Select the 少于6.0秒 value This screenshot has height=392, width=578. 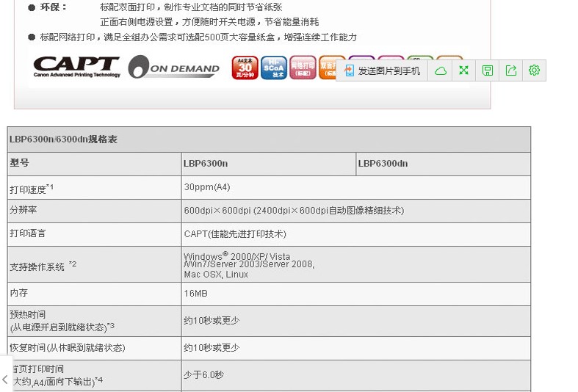point(203,374)
